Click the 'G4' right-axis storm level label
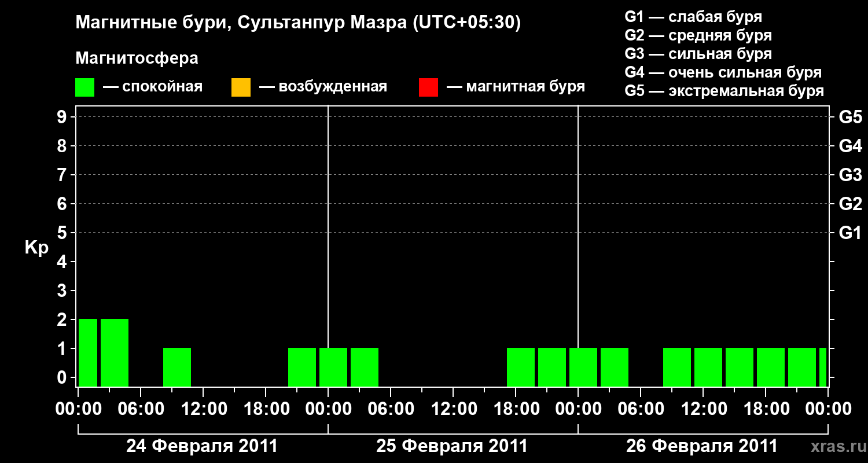 [x=850, y=146]
